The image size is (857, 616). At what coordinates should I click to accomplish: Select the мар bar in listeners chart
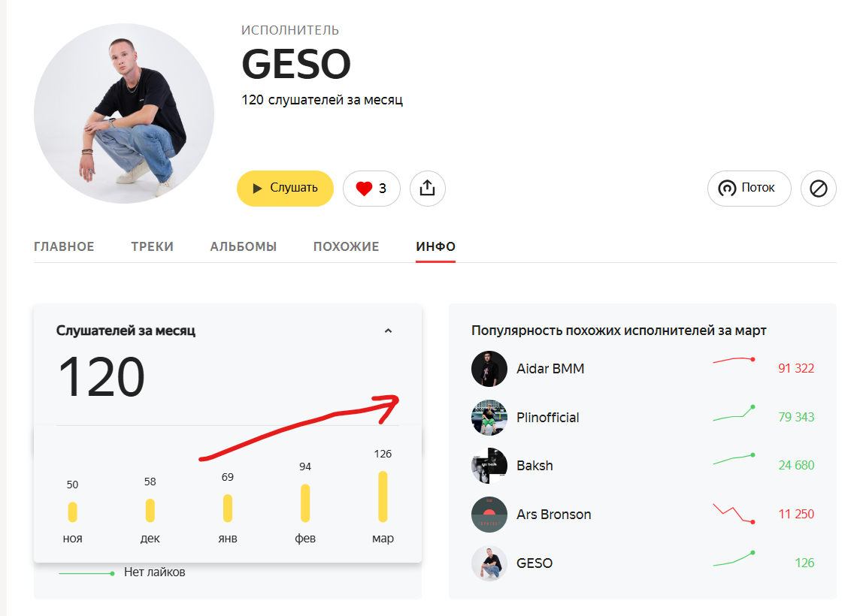point(383,497)
